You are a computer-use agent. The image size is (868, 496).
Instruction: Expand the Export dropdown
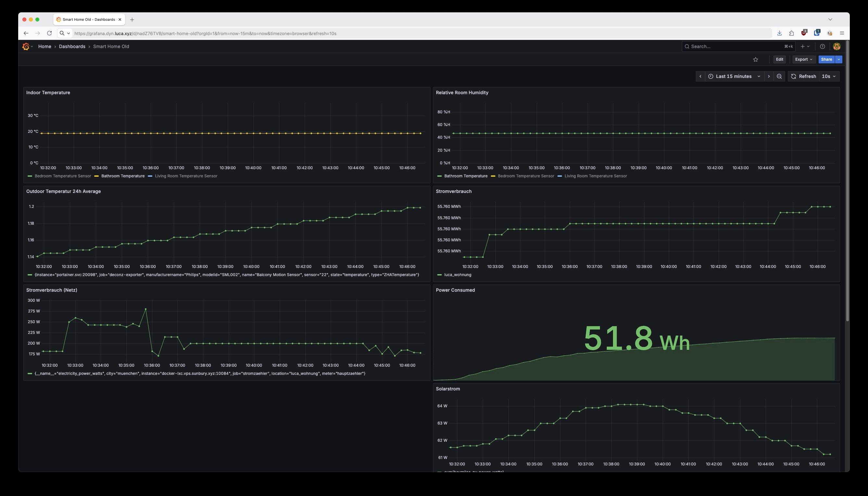tap(803, 59)
